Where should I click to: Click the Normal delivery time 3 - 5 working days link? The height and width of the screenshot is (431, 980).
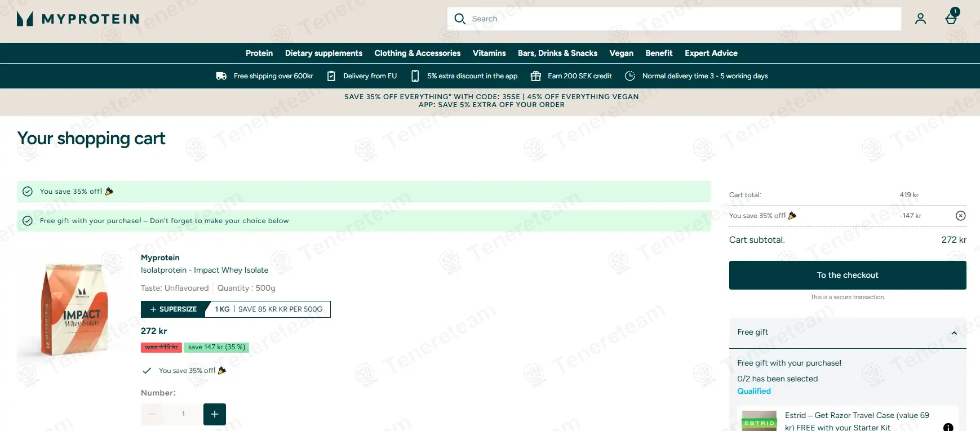tap(705, 76)
